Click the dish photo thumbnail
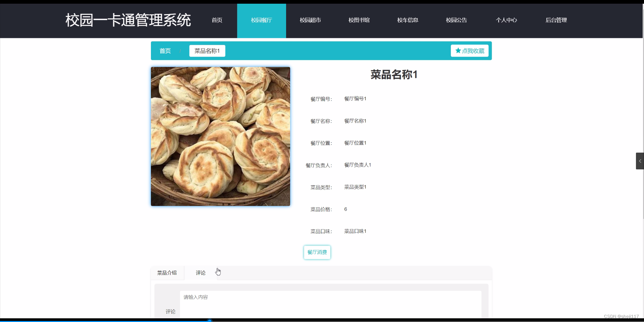This screenshot has height=322, width=644. click(x=220, y=136)
